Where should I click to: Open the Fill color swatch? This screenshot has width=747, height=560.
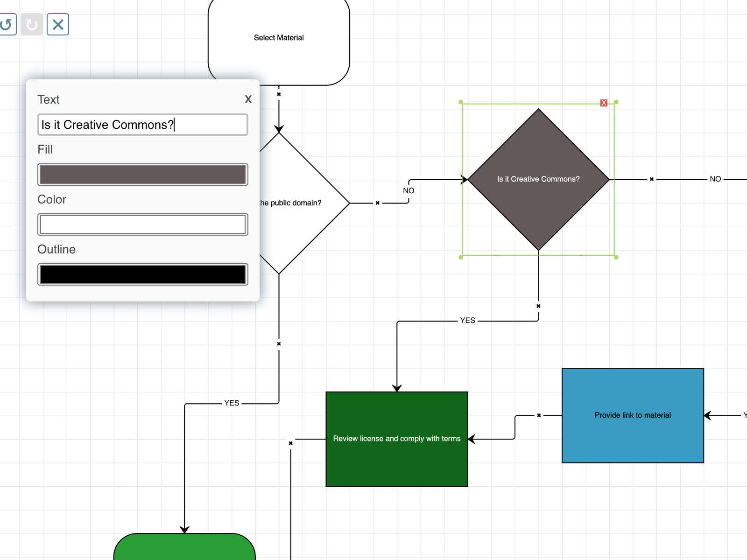point(142,175)
